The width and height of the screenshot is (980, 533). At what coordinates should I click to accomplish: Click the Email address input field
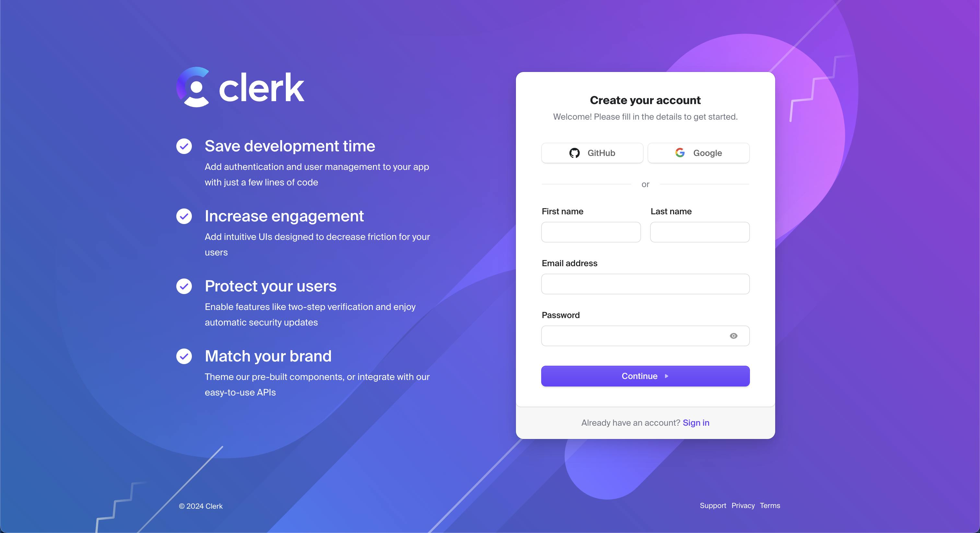pos(646,284)
